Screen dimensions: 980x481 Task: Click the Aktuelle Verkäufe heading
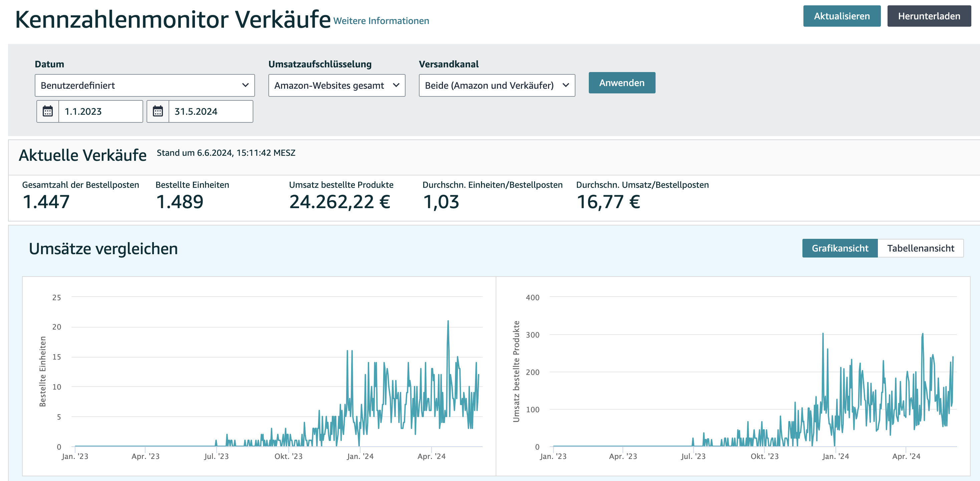(x=82, y=155)
